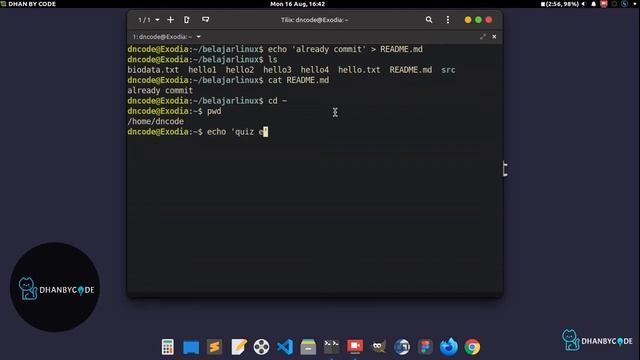Click the 'Tilix: dncode@Exodia: ~' window title
Viewport: 640px width, 360px height.
coord(314,20)
